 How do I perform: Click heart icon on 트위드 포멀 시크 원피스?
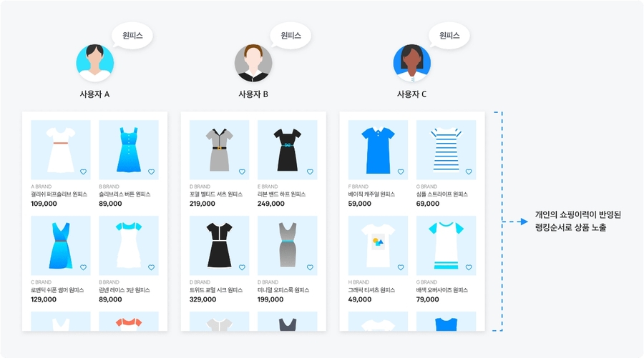(x=242, y=267)
